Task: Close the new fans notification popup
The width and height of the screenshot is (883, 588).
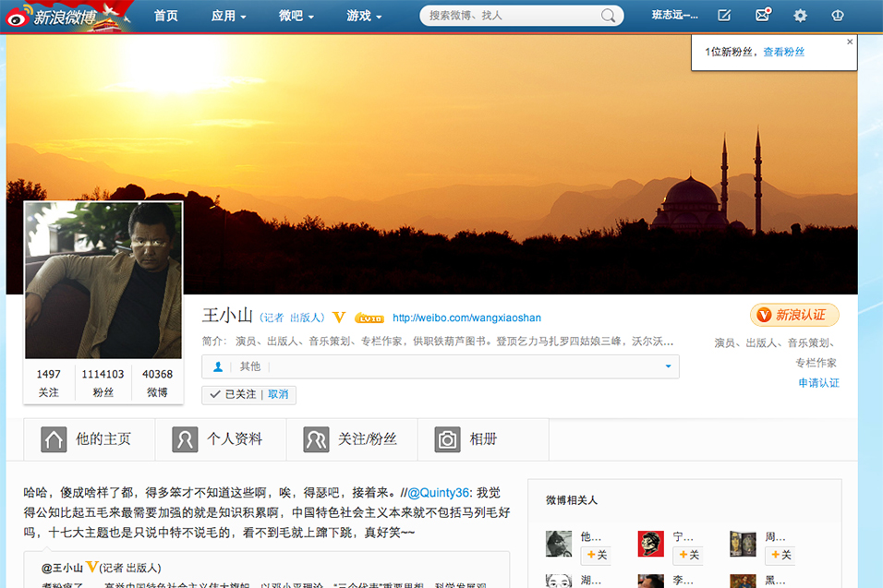Action: tap(850, 42)
